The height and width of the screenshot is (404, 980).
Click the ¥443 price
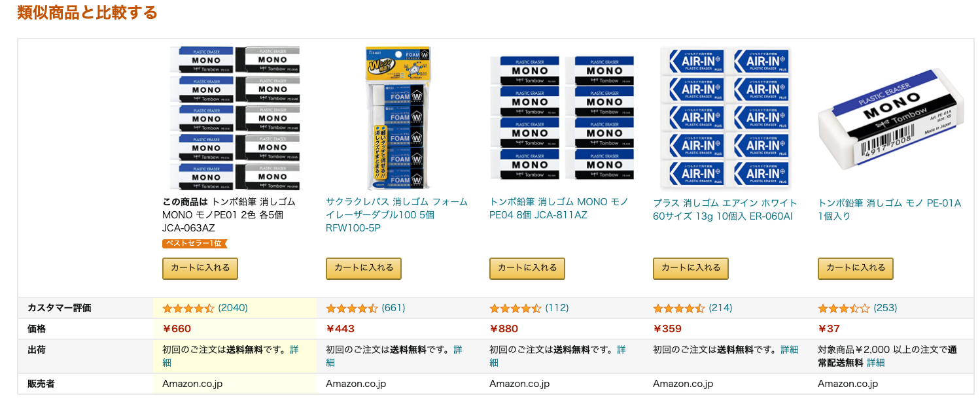click(x=340, y=329)
